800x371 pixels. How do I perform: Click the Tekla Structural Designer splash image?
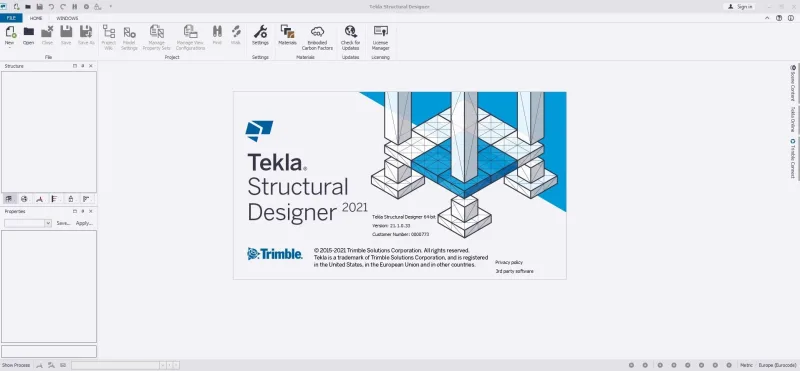(x=400, y=185)
